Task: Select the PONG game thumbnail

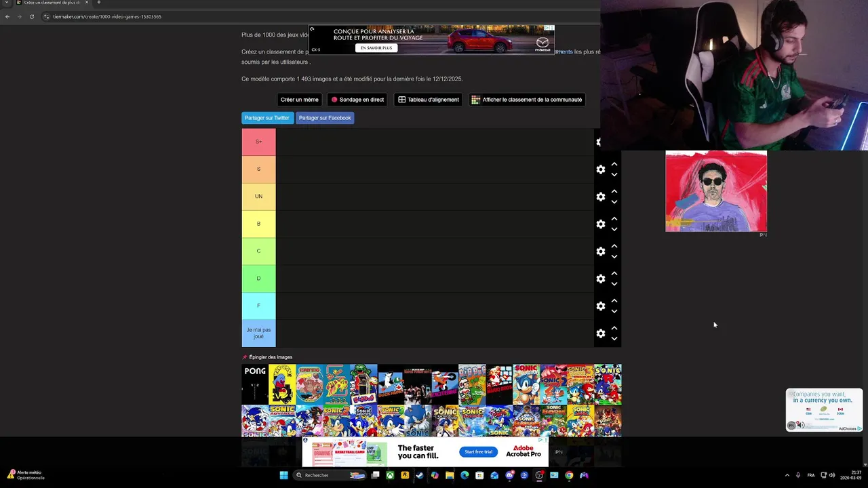Action: [x=255, y=384]
